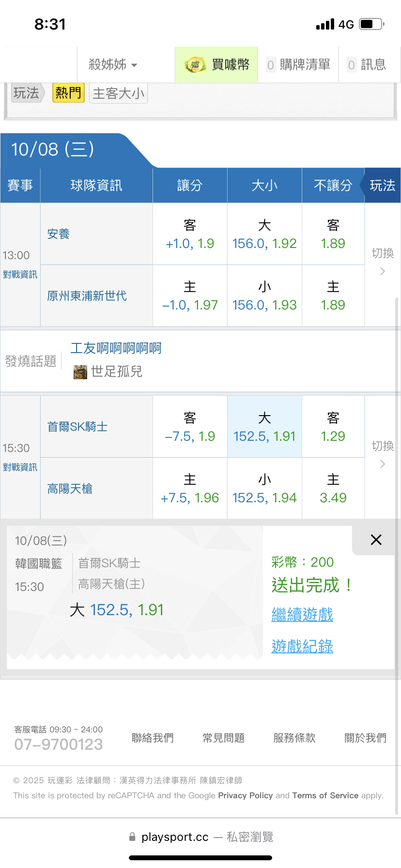Toggle the selected 大 152.5, 1.91 pick
The height and width of the screenshot is (868, 401).
[264, 427]
